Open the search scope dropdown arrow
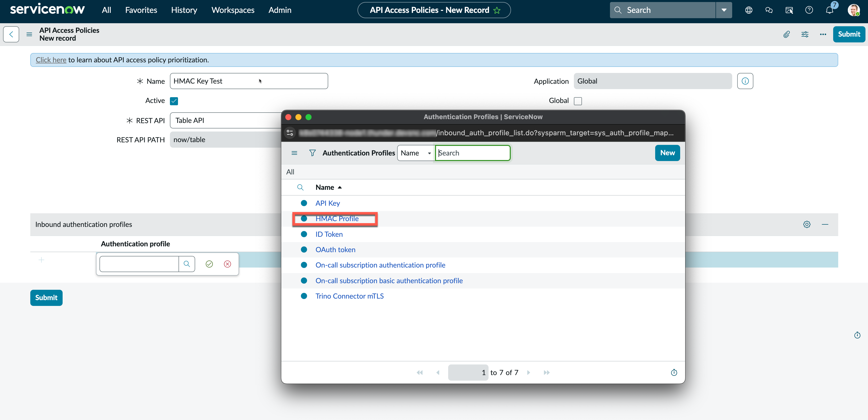 [x=724, y=10]
